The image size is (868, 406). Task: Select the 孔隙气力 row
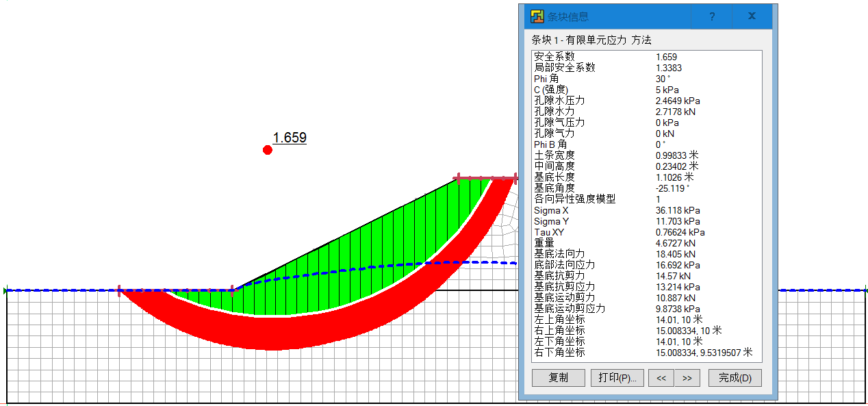646,134
